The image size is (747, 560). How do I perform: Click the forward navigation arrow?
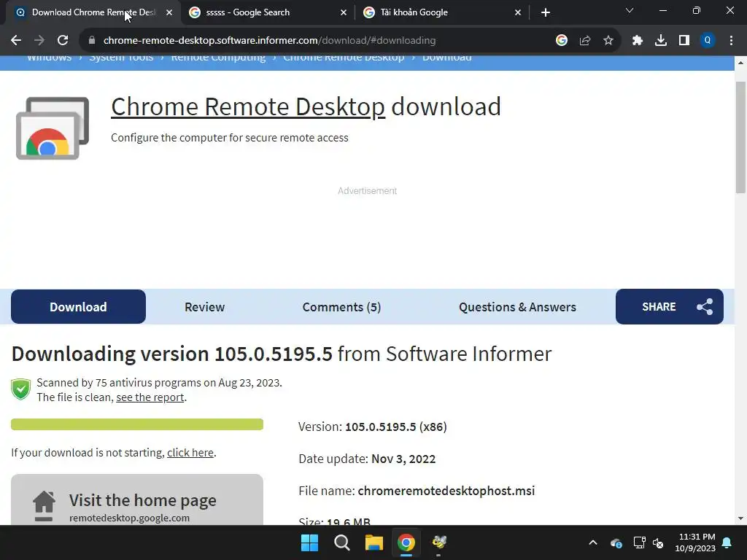tap(39, 41)
